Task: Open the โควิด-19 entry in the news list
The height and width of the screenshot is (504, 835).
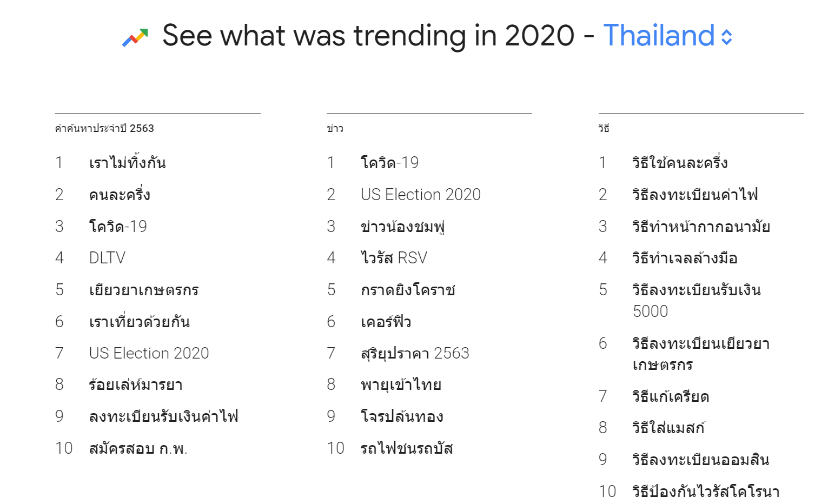Action: (x=389, y=163)
